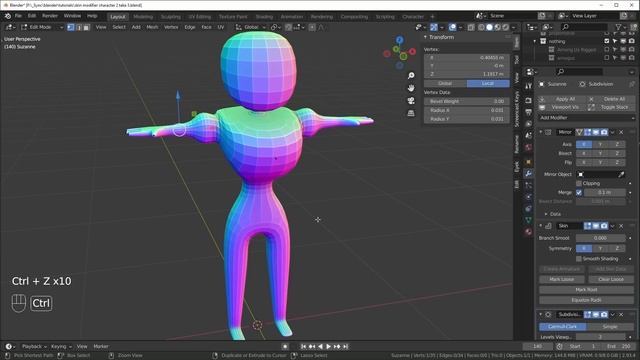Open the Modifiers wrench properties tab
This screenshot has height=360, width=640.
(529, 173)
